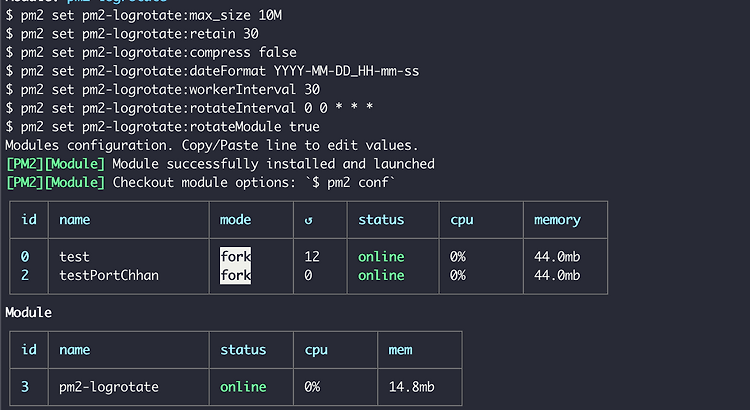Click the 14.8mb module memory value
Image resolution: width=750 pixels, height=410 pixels.
pyautogui.click(x=412, y=386)
